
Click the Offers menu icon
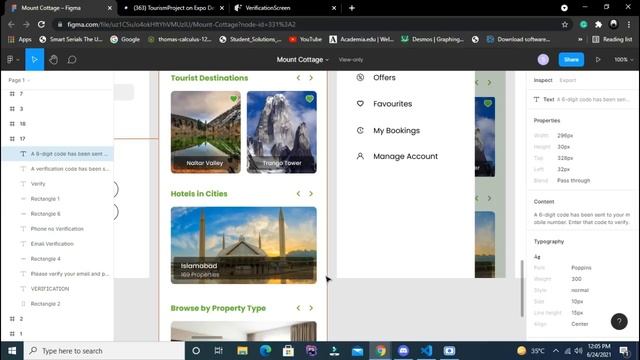(x=360, y=77)
